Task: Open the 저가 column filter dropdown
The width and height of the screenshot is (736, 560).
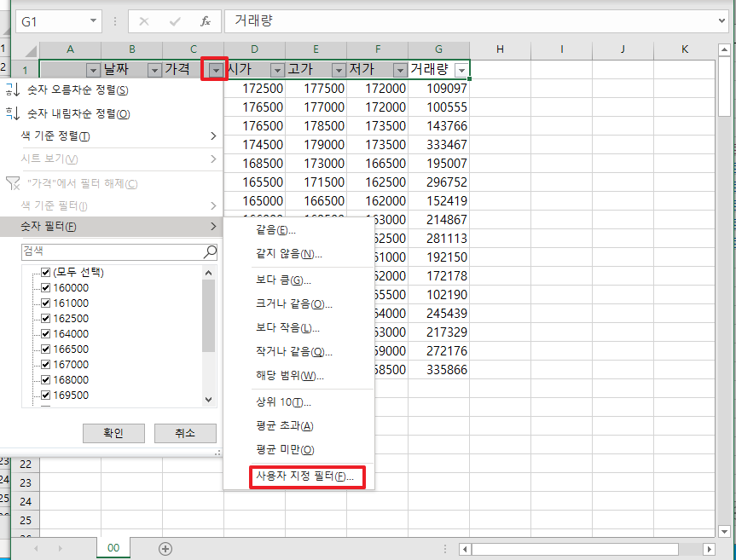Action: 400,71
